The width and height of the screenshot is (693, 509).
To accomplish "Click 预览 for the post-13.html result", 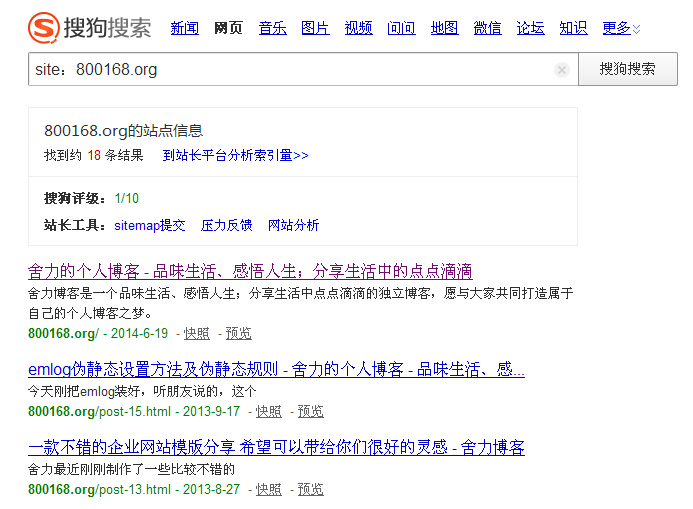I will pyautogui.click(x=311, y=490).
